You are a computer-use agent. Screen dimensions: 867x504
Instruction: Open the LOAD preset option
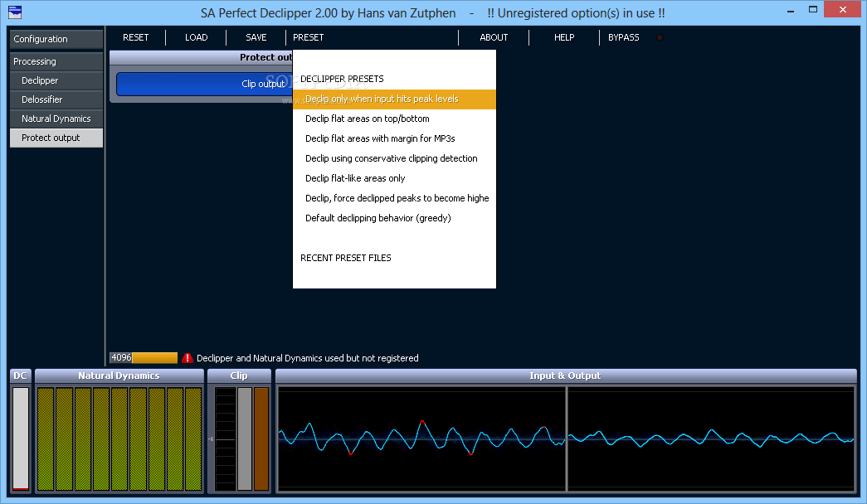[197, 37]
